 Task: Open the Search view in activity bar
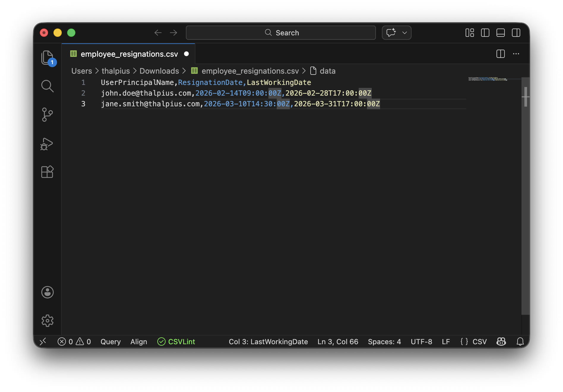(x=47, y=86)
